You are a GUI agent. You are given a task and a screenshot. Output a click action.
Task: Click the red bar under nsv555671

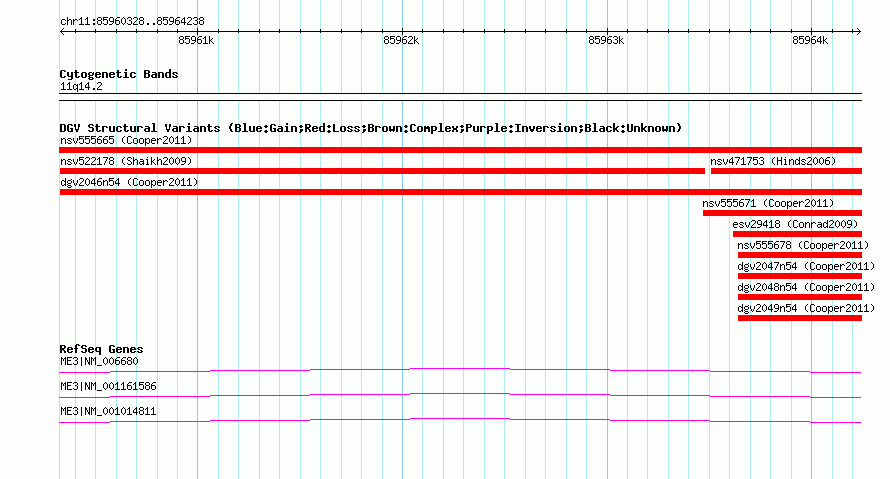tap(782, 213)
